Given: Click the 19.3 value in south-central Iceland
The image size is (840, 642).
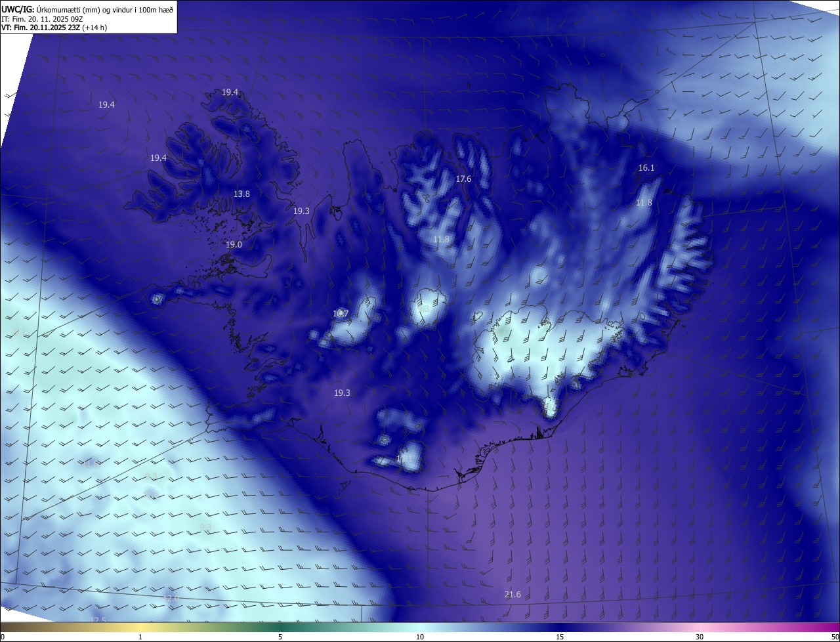Looking at the screenshot, I should [x=342, y=393].
